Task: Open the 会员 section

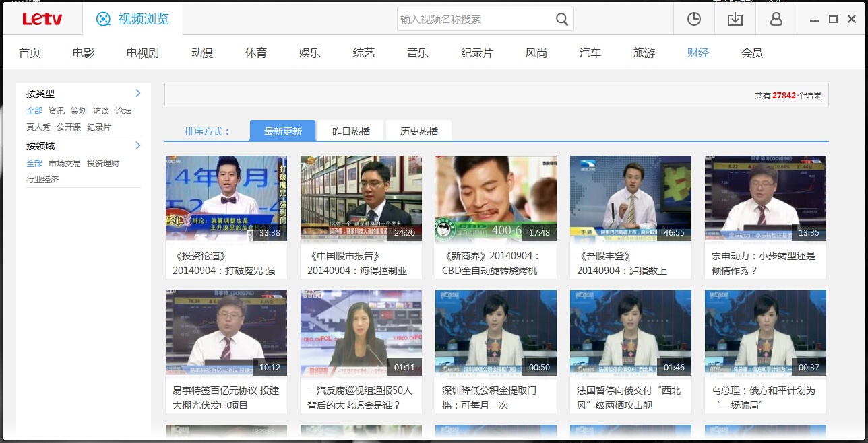Action: click(x=751, y=53)
